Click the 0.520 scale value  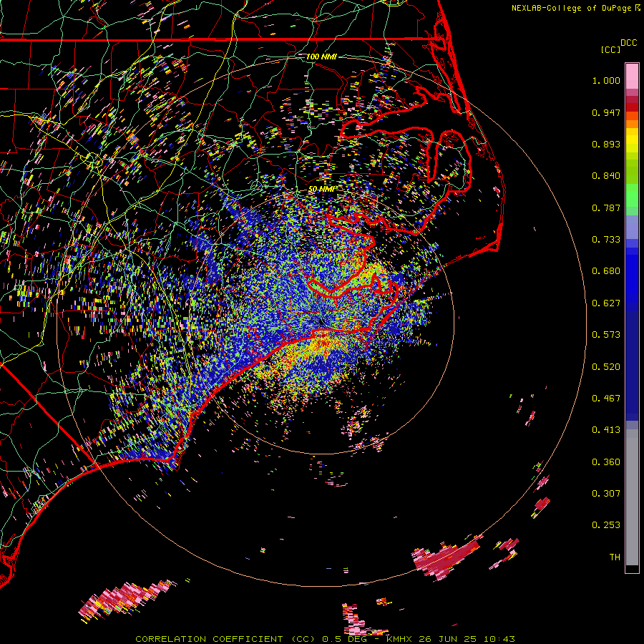(x=606, y=367)
